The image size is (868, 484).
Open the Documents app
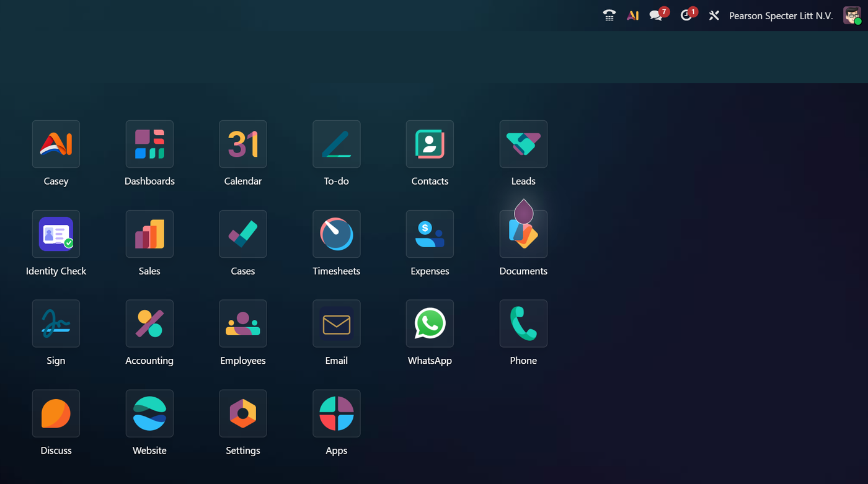[x=523, y=234]
